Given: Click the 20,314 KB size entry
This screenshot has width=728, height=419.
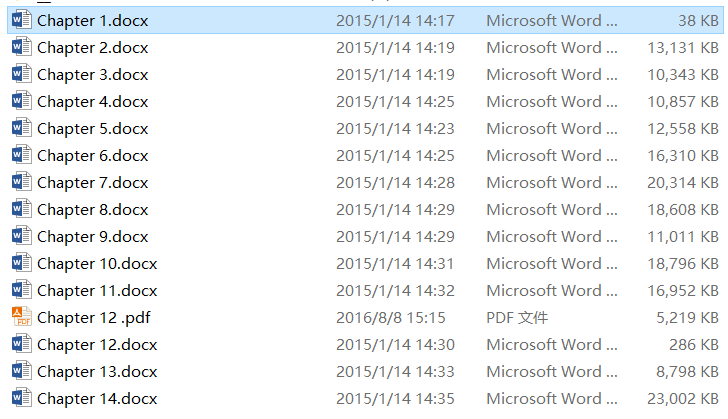Looking at the screenshot, I should click(682, 183).
